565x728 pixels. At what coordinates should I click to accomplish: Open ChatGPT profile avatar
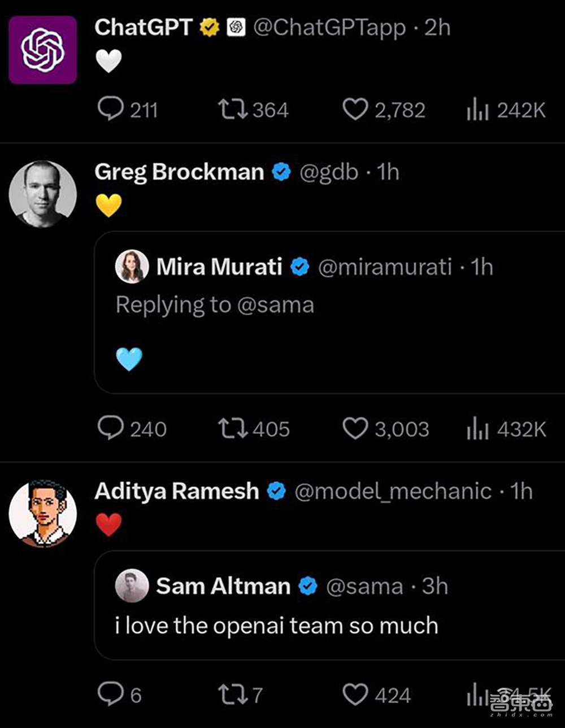[43, 50]
